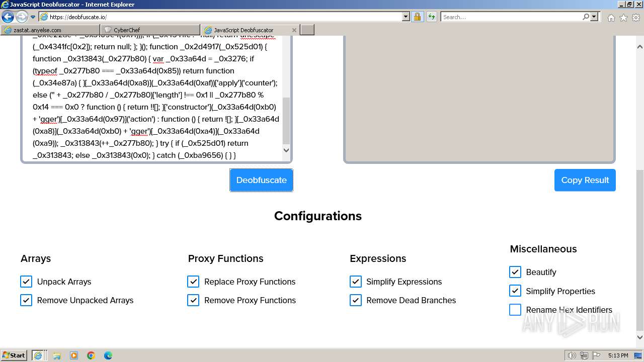Open the volume speaker tray icon

[x=572, y=355]
